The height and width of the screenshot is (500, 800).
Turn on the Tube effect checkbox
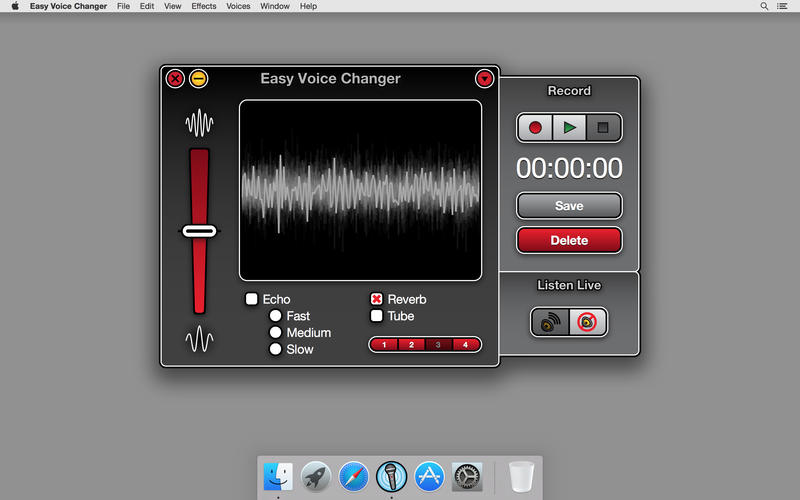pyautogui.click(x=377, y=316)
